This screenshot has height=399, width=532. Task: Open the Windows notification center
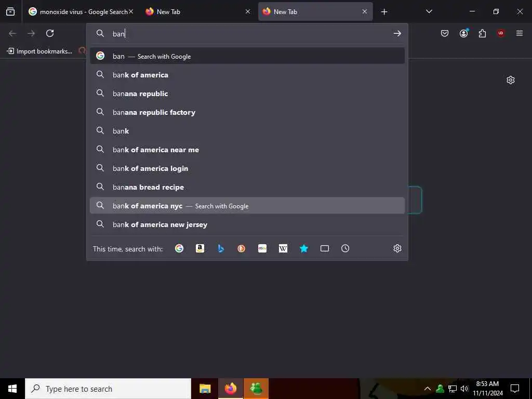coord(515,389)
